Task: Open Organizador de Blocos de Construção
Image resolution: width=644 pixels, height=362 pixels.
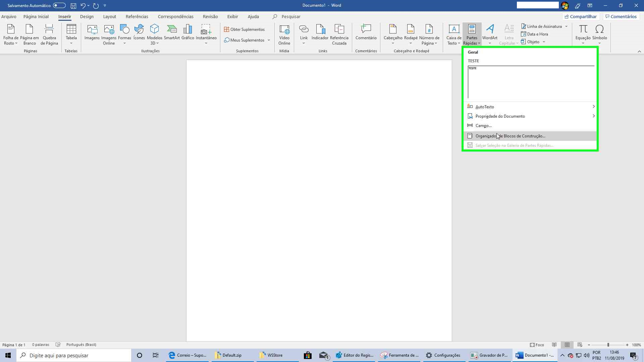Action: coord(510,136)
